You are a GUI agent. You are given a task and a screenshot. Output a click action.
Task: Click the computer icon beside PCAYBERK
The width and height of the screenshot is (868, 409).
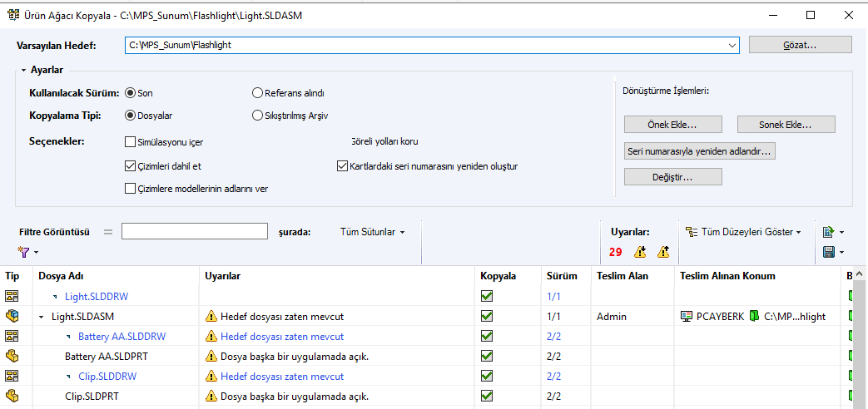[x=687, y=316]
